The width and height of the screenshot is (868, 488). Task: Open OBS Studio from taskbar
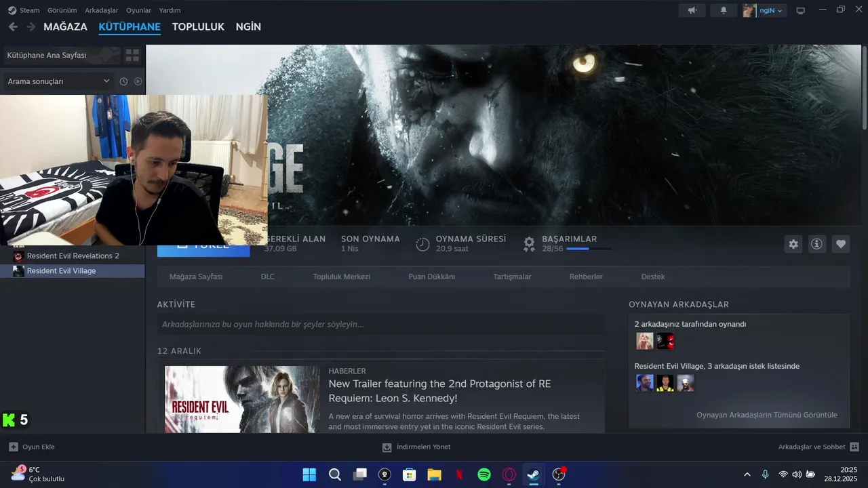pyautogui.click(x=559, y=474)
